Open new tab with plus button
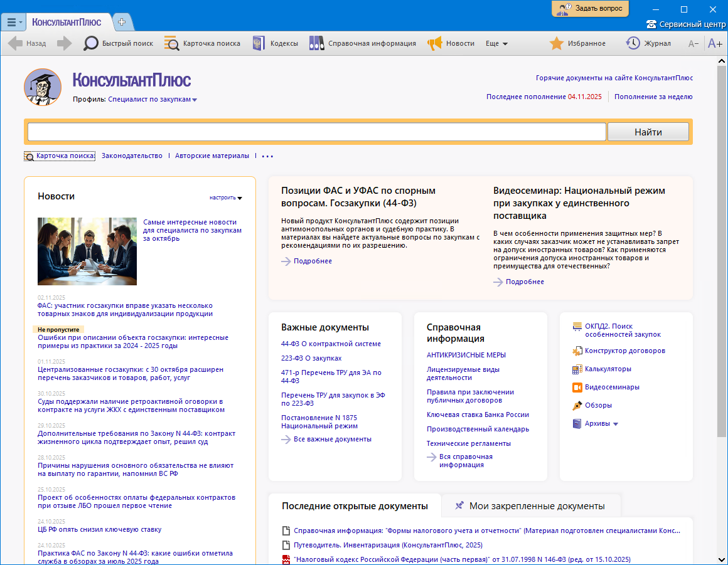728x565 pixels. click(122, 22)
